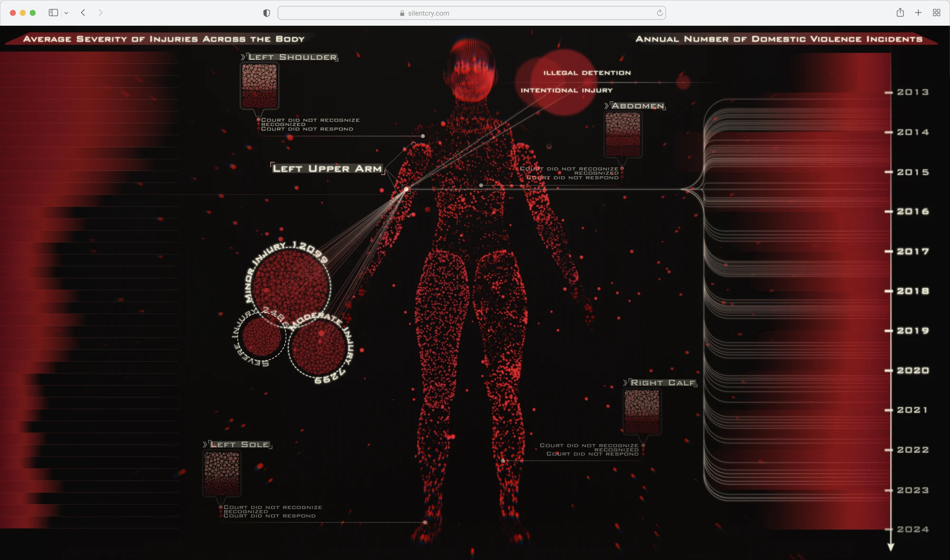Toggle the Safari sidebar
The height and width of the screenshot is (560, 950).
tap(53, 13)
